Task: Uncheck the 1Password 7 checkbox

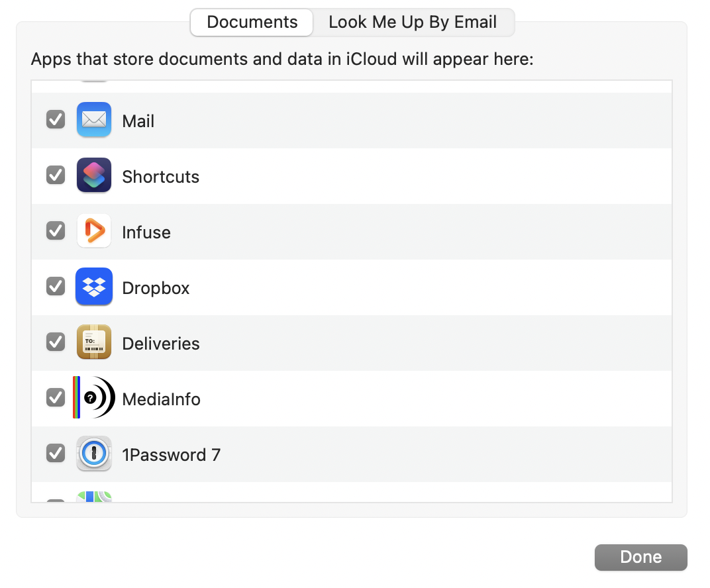Action: (56, 454)
